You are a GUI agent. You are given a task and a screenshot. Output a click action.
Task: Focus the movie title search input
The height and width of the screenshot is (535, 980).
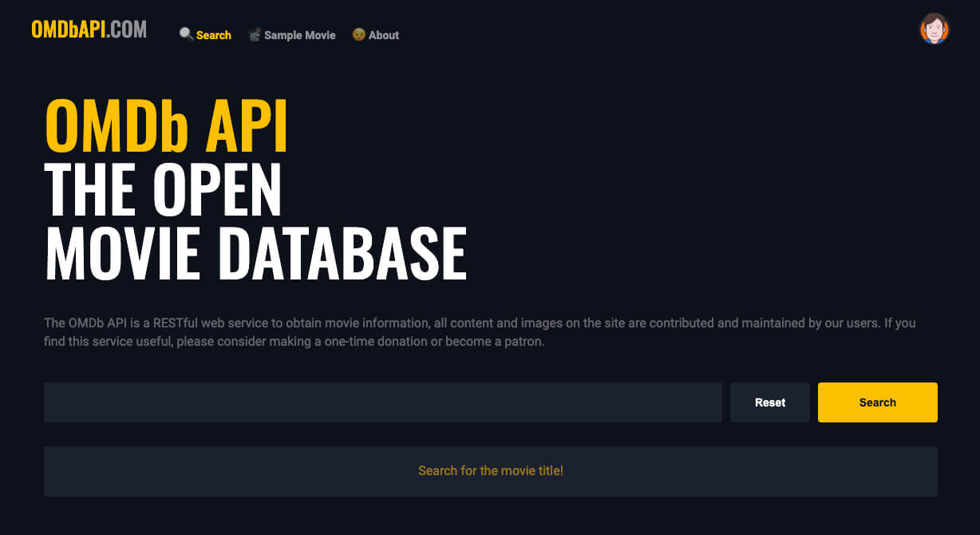pos(383,402)
